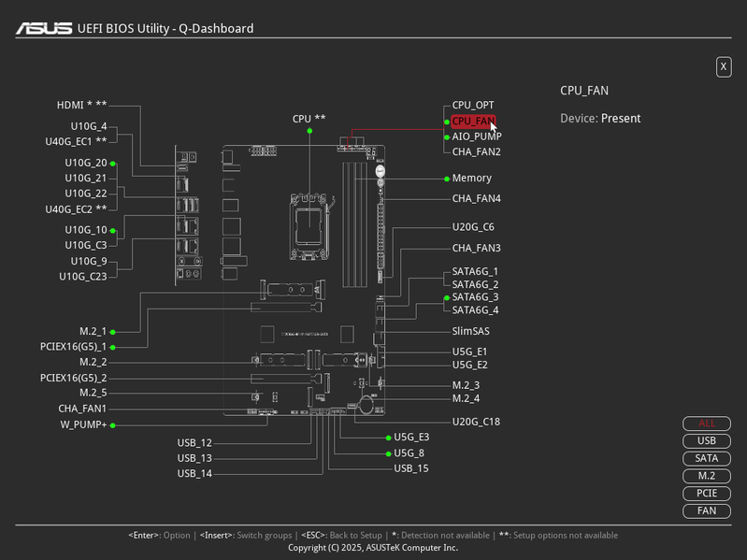Select the U40G_EC1 port label
This screenshot has width=747, height=560.
click(76, 142)
